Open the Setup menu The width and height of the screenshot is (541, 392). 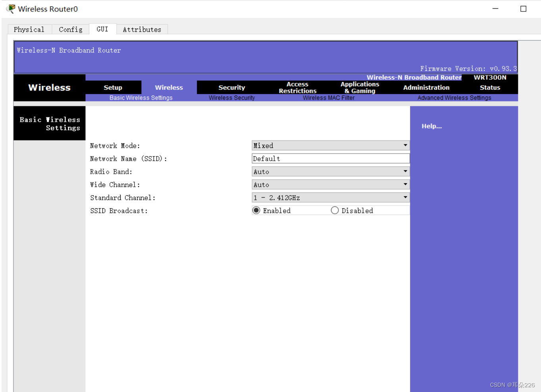point(113,87)
